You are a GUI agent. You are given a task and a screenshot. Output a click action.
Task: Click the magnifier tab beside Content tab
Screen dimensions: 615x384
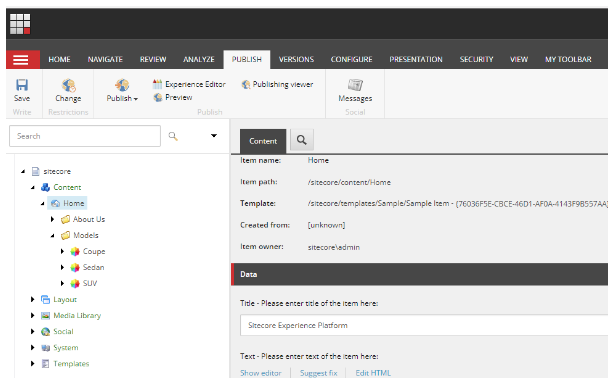point(302,140)
